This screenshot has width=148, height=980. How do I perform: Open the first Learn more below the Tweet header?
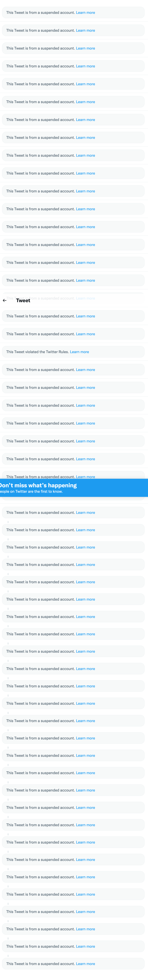[85, 316]
